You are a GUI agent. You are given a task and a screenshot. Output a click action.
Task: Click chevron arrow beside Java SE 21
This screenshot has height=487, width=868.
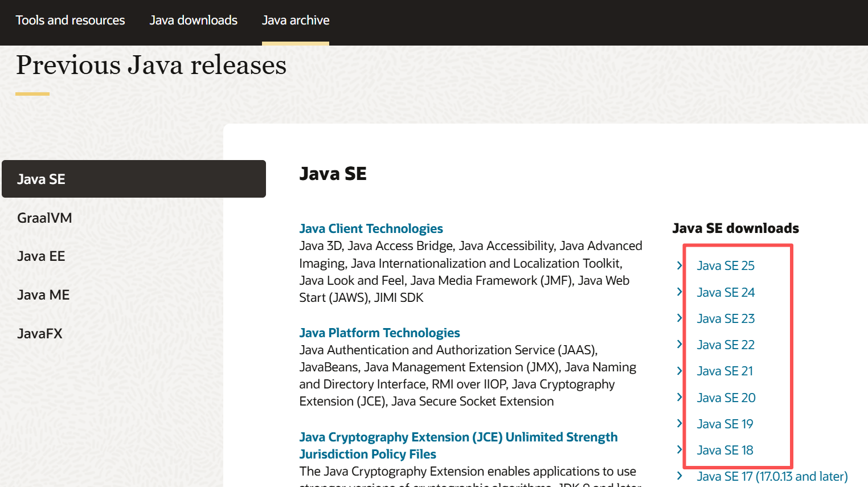[679, 371]
